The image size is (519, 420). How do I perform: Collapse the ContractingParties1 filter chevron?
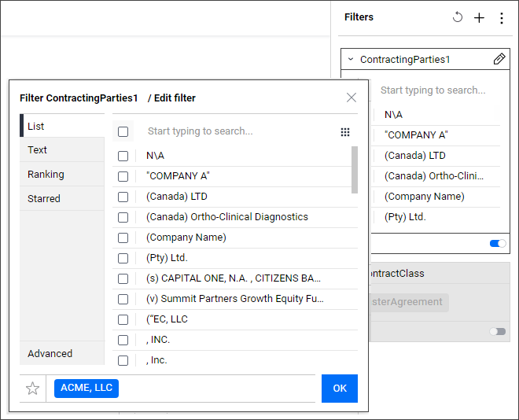351,59
